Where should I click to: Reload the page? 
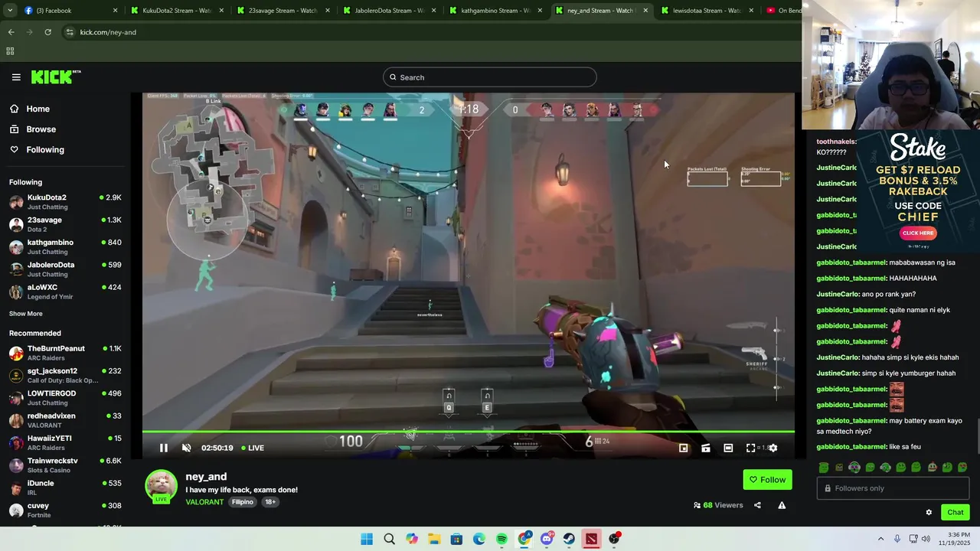coord(47,32)
